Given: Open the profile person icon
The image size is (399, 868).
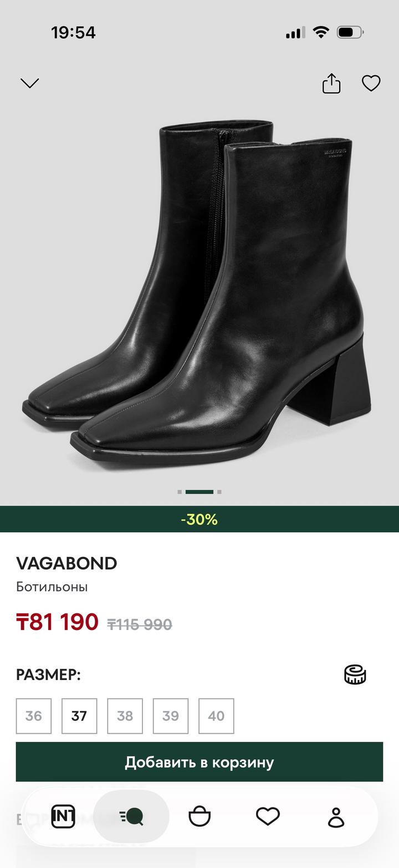Looking at the screenshot, I should (x=336, y=817).
